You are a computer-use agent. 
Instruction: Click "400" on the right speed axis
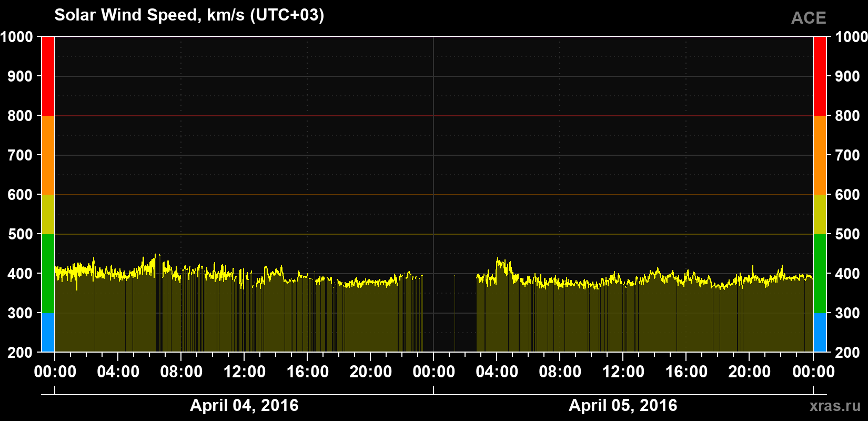click(x=848, y=274)
